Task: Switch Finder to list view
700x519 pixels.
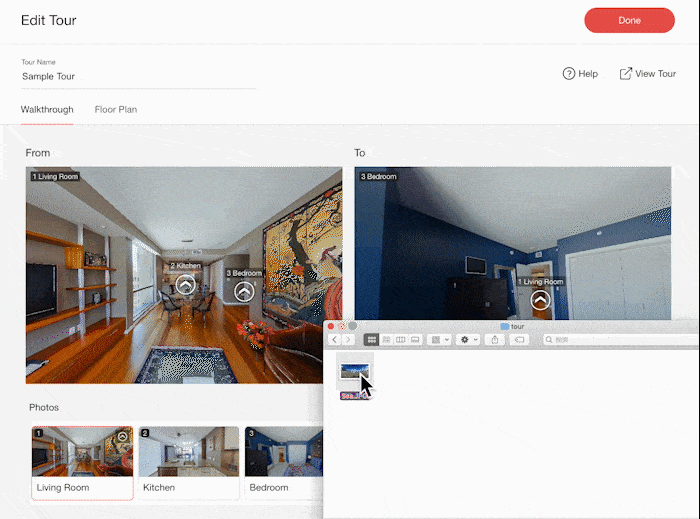Action: [386, 340]
